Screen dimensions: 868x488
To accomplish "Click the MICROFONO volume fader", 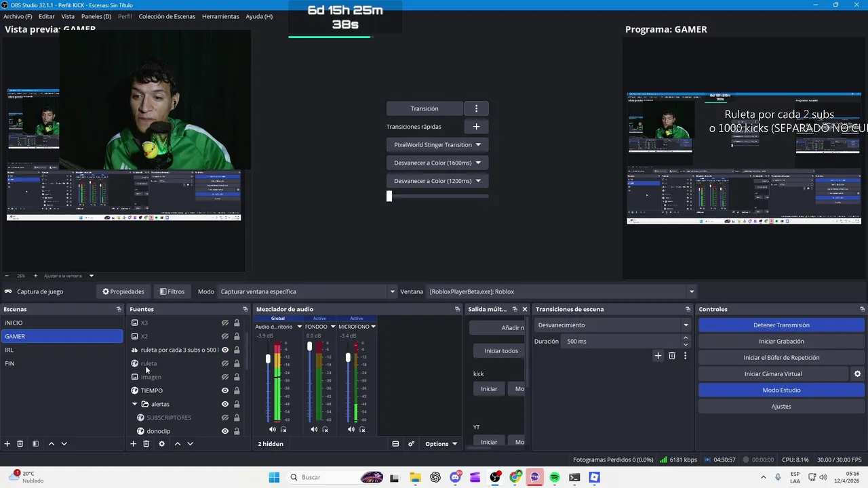I will 348,358.
